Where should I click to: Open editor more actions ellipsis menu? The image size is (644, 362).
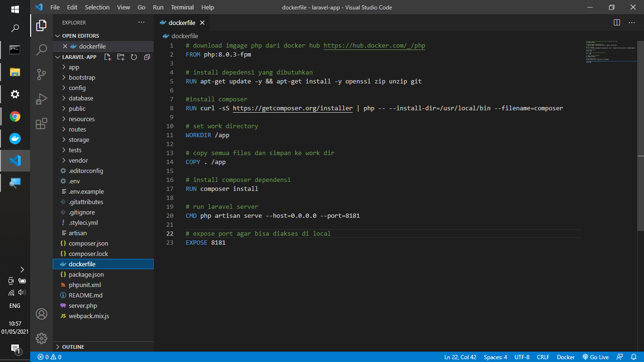(631, 22)
